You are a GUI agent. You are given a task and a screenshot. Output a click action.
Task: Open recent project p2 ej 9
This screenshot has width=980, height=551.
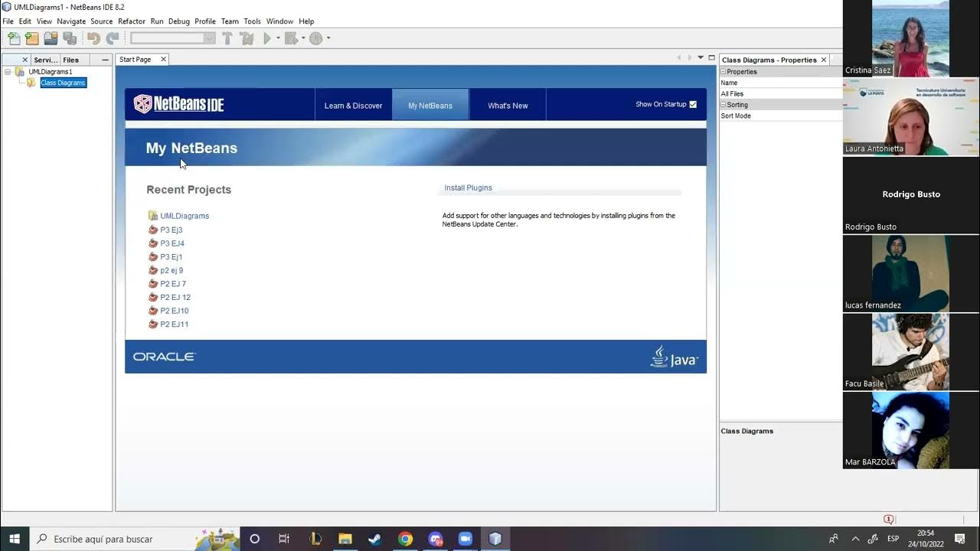171,270
